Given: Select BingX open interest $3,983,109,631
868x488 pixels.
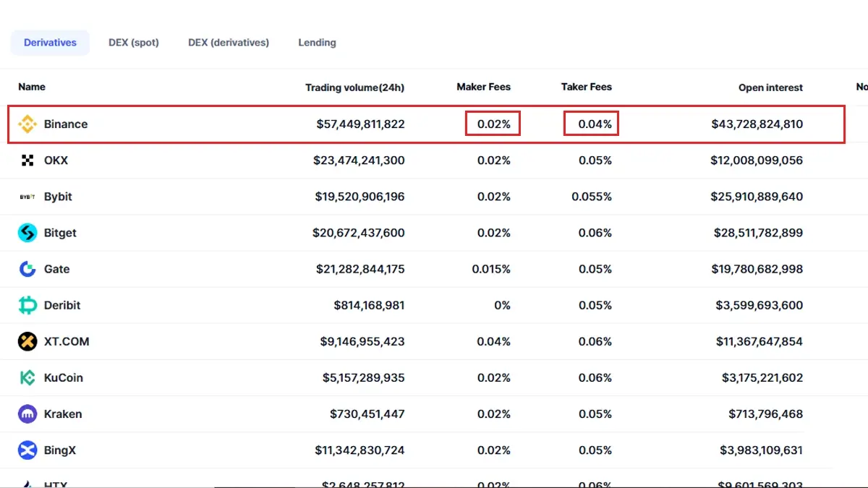Looking at the screenshot, I should 762,450.
